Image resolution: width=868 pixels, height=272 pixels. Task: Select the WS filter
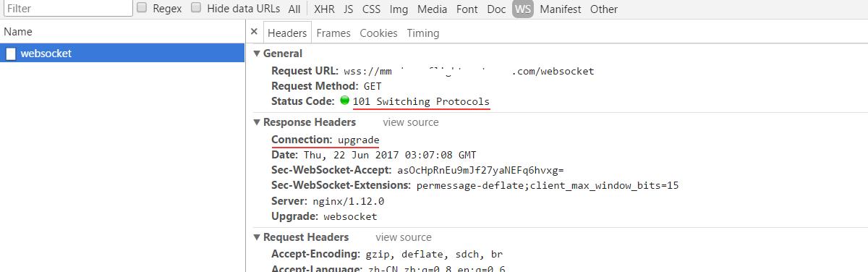coord(522,9)
